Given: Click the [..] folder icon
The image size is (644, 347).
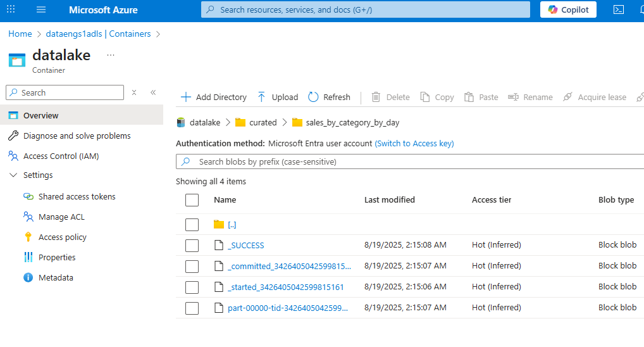Looking at the screenshot, I should pos(219,225).
